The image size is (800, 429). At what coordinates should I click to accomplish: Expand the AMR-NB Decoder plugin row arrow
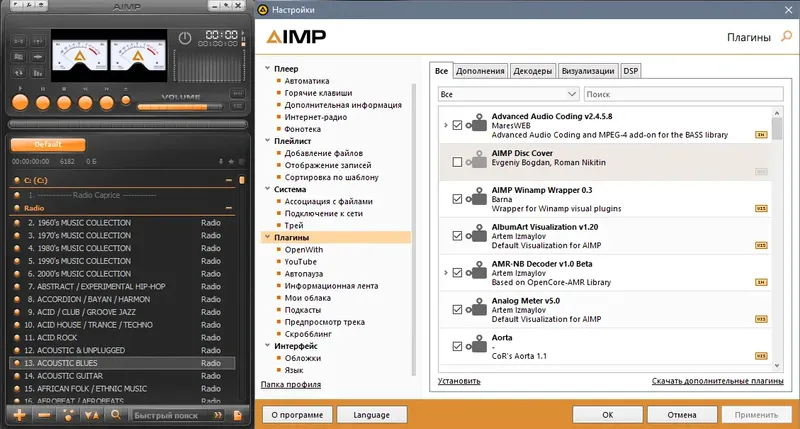click(445, 273)
